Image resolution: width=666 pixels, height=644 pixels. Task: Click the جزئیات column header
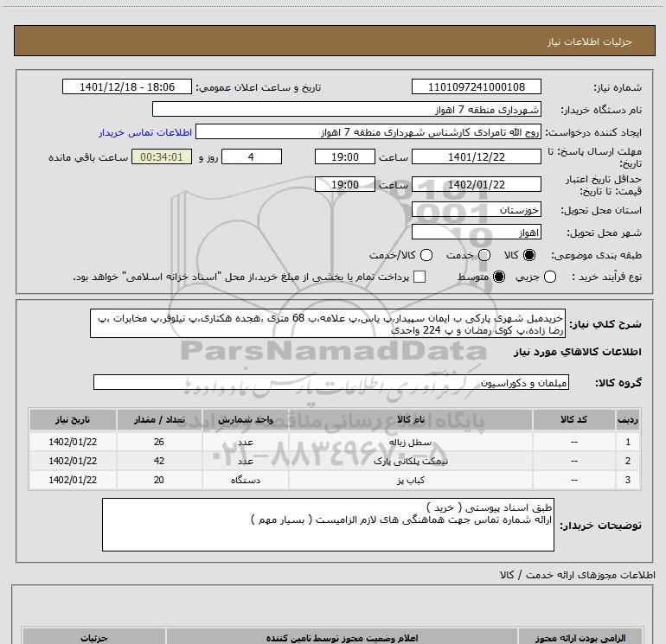pyautogui.click(x=94, y=638)
